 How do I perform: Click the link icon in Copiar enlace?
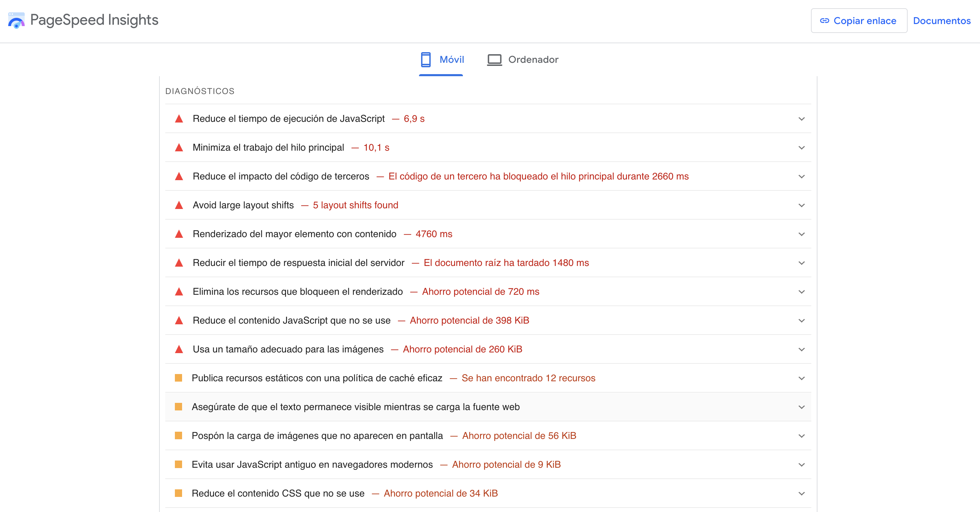(x=824, y=21)
